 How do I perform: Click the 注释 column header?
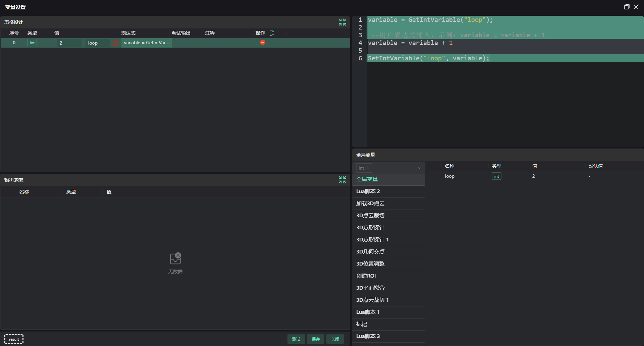point(210,33)
